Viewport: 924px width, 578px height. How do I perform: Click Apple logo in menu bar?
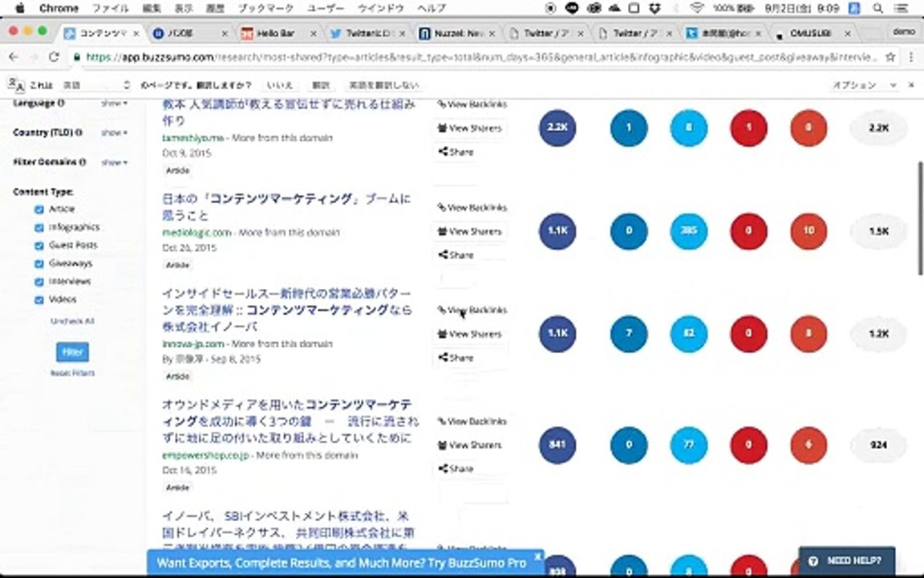(x=20, y=8)
